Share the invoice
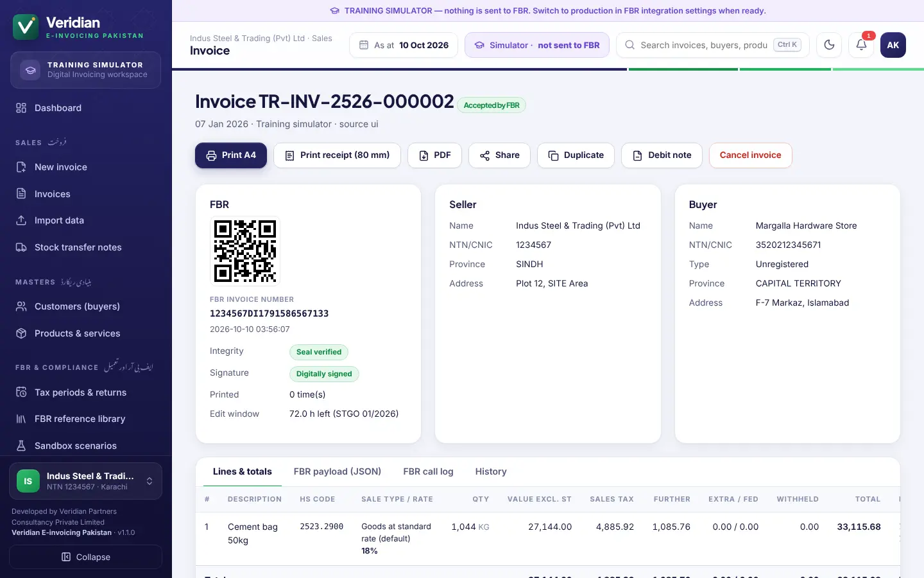The width and height of the screenshot is (924, 578). click(x=499, y=155)
